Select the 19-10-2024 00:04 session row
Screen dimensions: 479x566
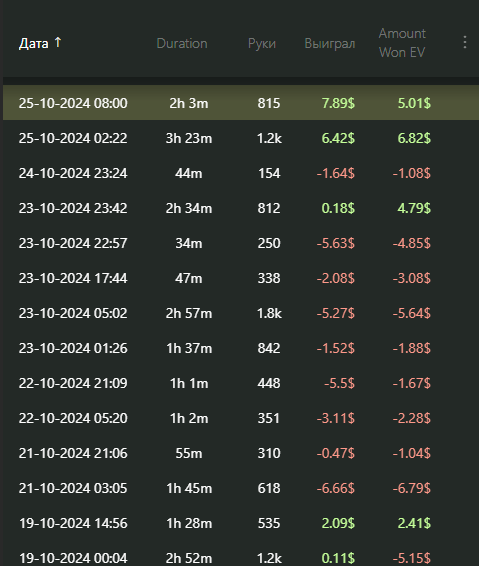[241, 556]
